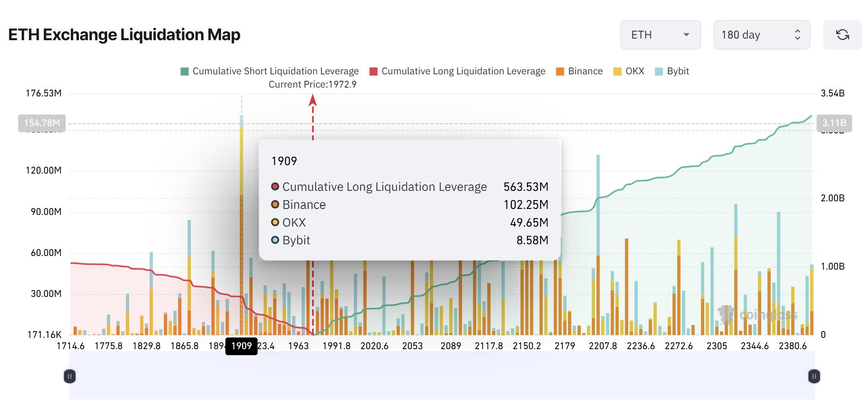Open the ETH coin selector dropdown
Screen dimensions: 868x409
point(660,35)
